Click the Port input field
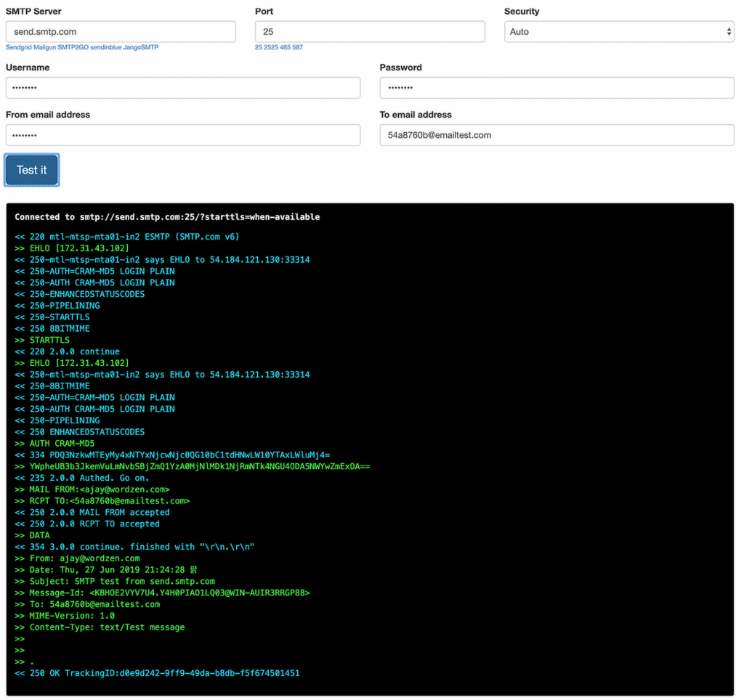Image resolution: width=744 pixels, height=700 pixels. [369, 31]
